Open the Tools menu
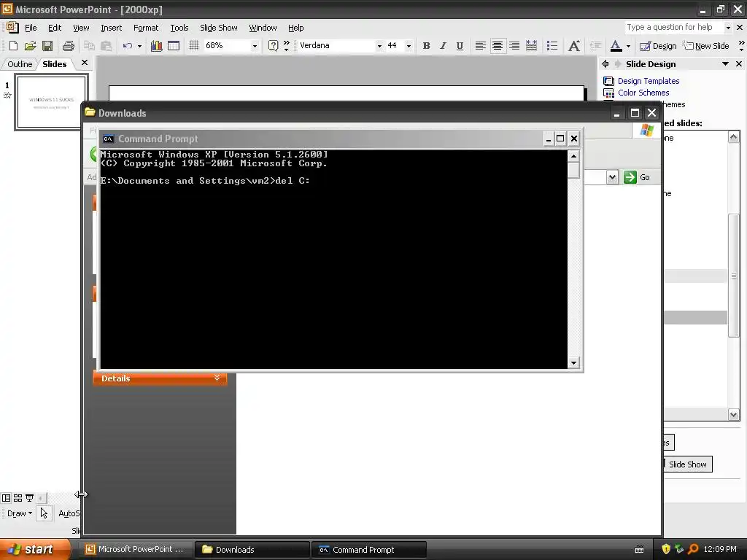Viewport: 747px width, 560px height. pyautogui.click(x=179, y=28)
